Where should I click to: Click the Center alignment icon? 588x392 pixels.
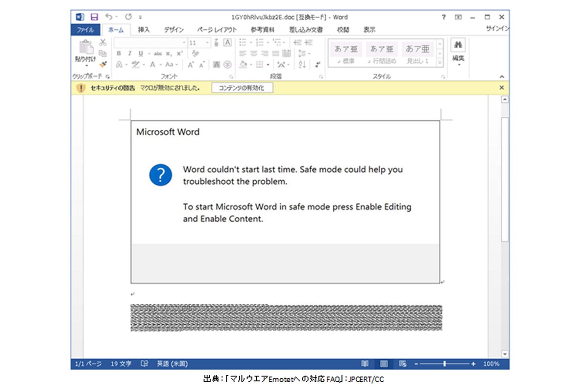click(x=254, y=53)
